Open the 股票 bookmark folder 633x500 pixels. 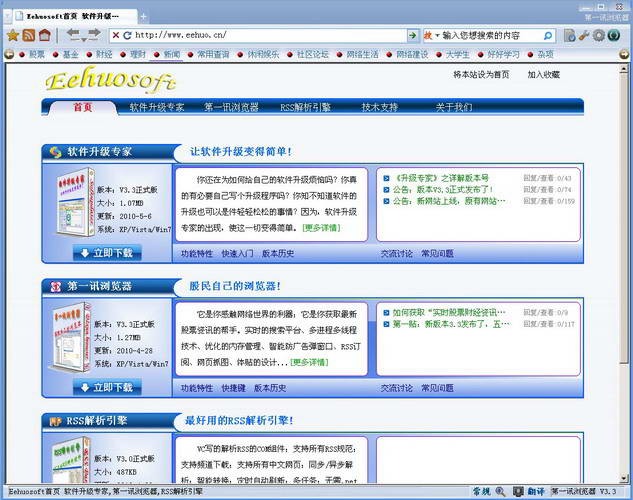point(32,54)
